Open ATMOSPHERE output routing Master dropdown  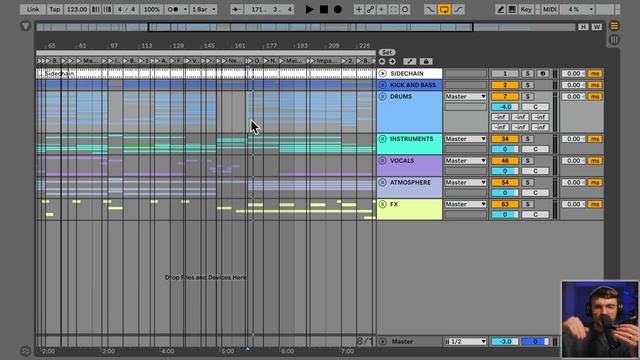(465, 182)
